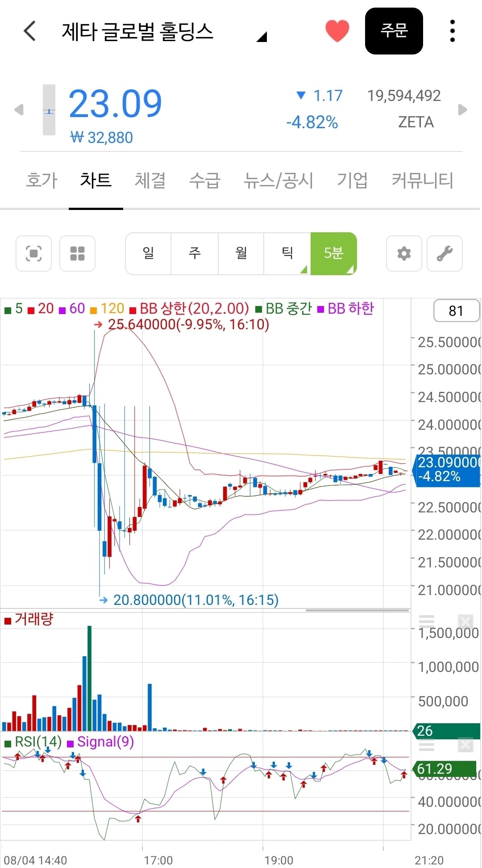Open the wrench chart tools icon
This screenshot has width=482, height=868.
[445, 253]
